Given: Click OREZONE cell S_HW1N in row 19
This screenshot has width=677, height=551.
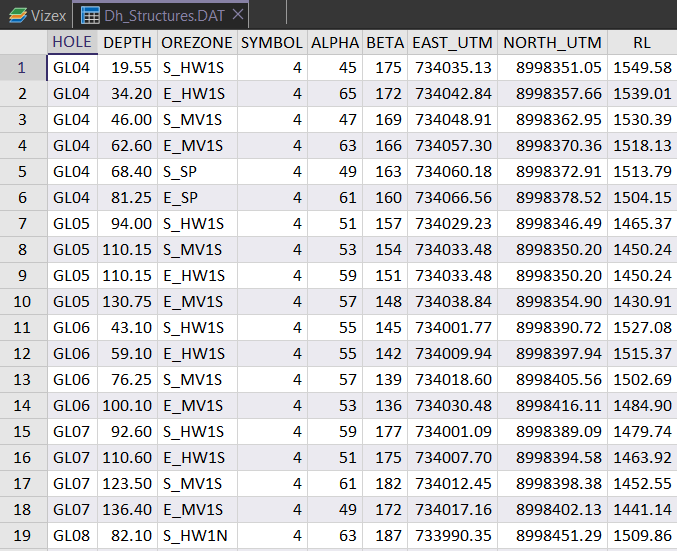Looking at the screenshot, I should (197, 535).
